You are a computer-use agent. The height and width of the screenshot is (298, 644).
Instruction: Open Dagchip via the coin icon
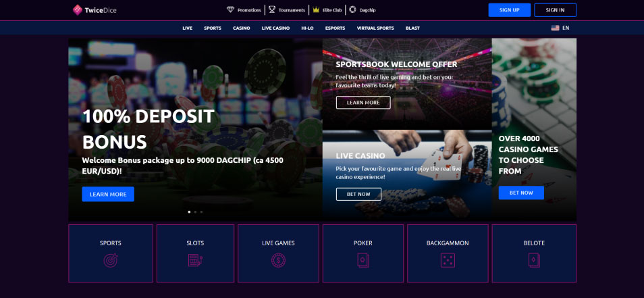[x=352, y=10]
